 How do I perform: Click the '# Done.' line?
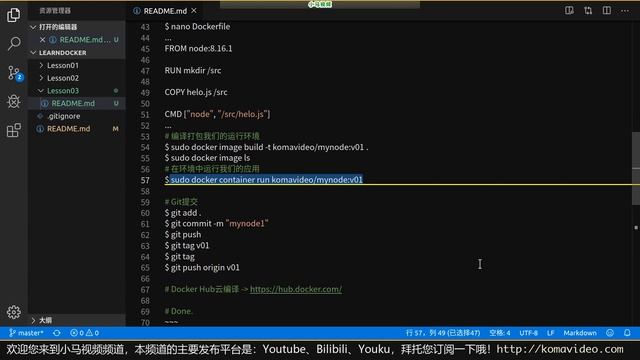pos(178,311)
